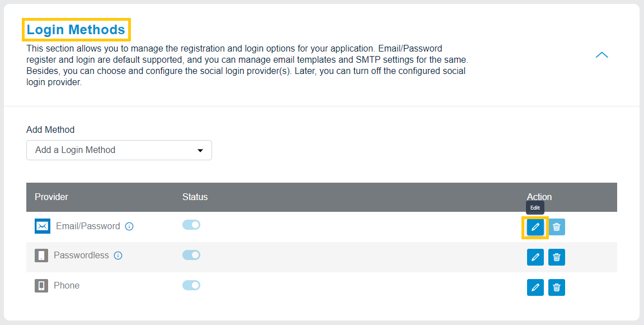Click the envelope icon beside Email/Password
The image size is (644, 325).
42,226
